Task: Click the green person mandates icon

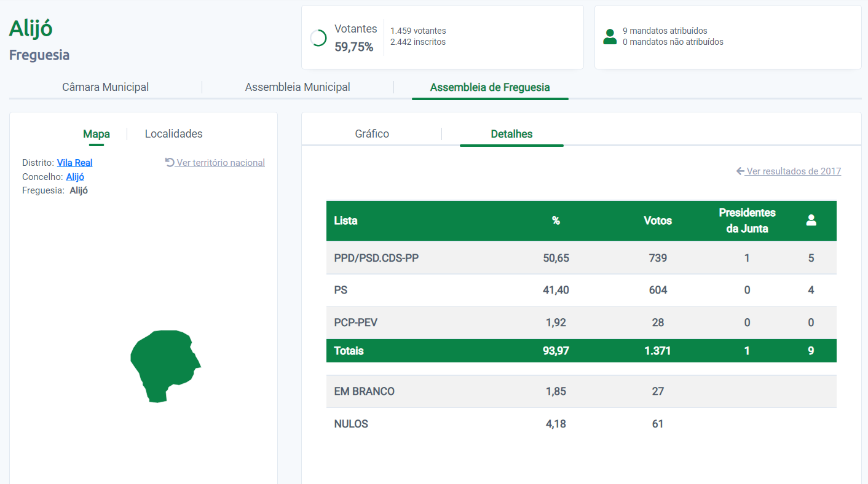Action: (x=610, y=37)
